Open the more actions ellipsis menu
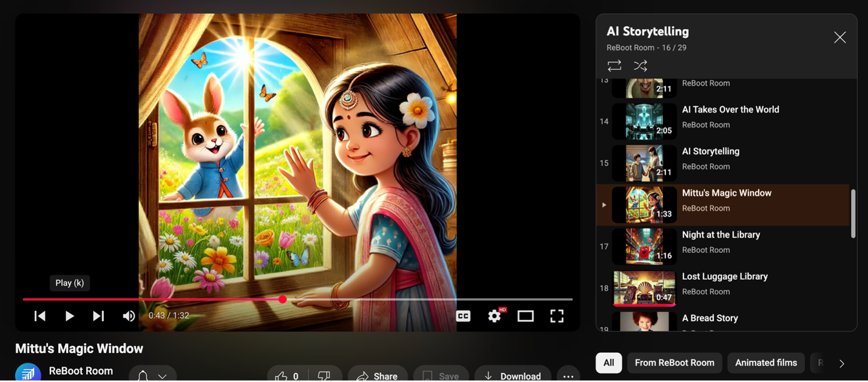Screen dimensions: 868x382 point(568,376)
